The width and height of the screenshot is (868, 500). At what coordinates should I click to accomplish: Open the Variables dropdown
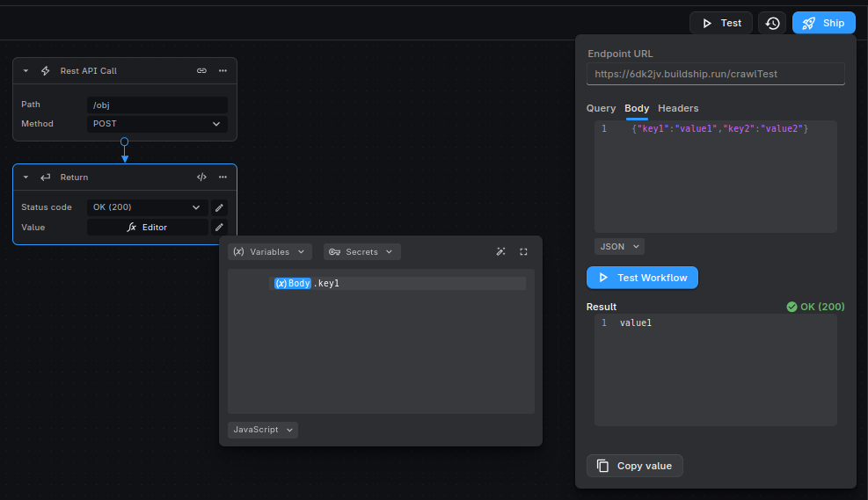pos(270,251)
